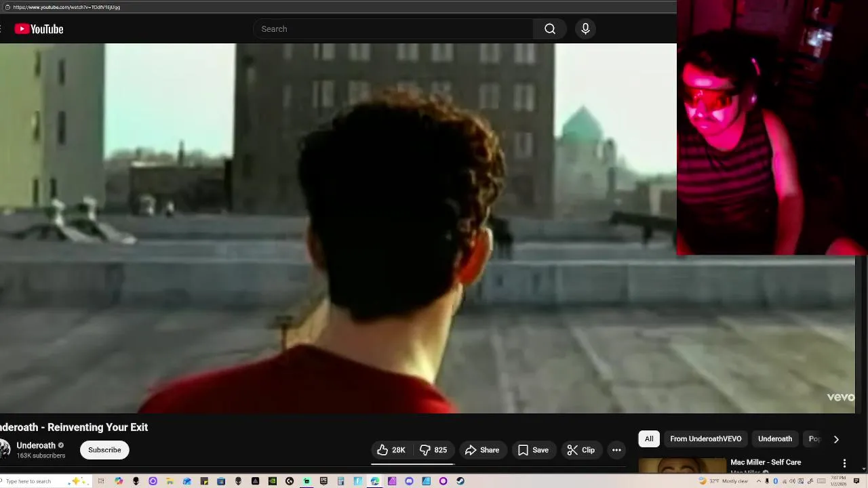Click the scrollbar down arrow
The width and height of the screenshot is (868, 488).
pyautogui.click(x=863, y=468)
